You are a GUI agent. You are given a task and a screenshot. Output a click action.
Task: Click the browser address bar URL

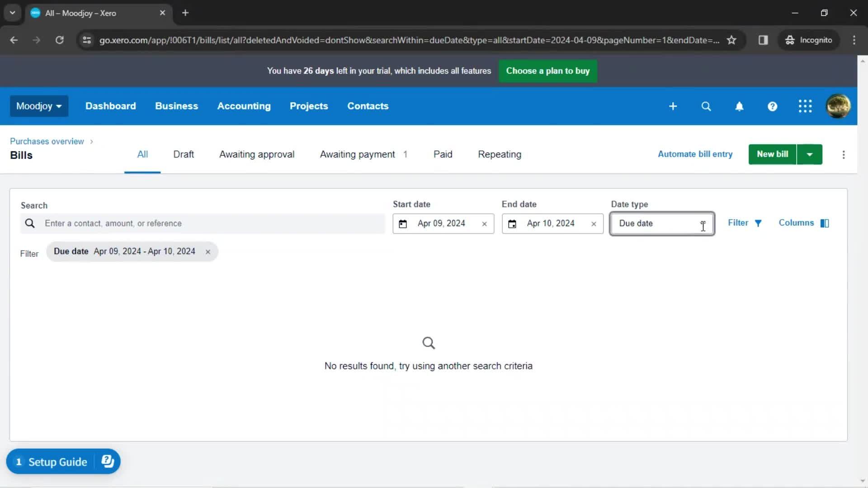409,40
